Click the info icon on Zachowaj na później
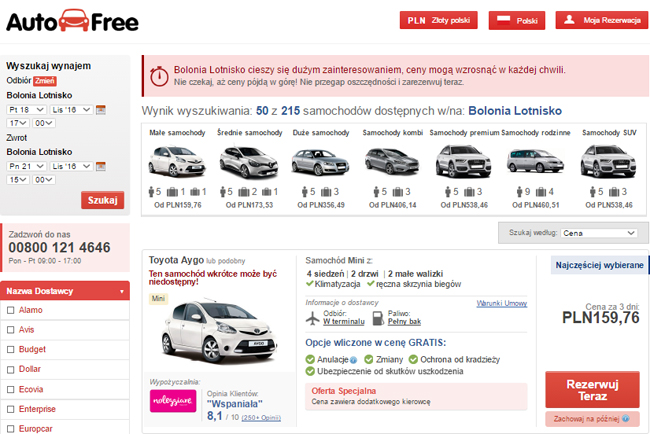The width and height of the screenshot is (650, 434). 626,419
